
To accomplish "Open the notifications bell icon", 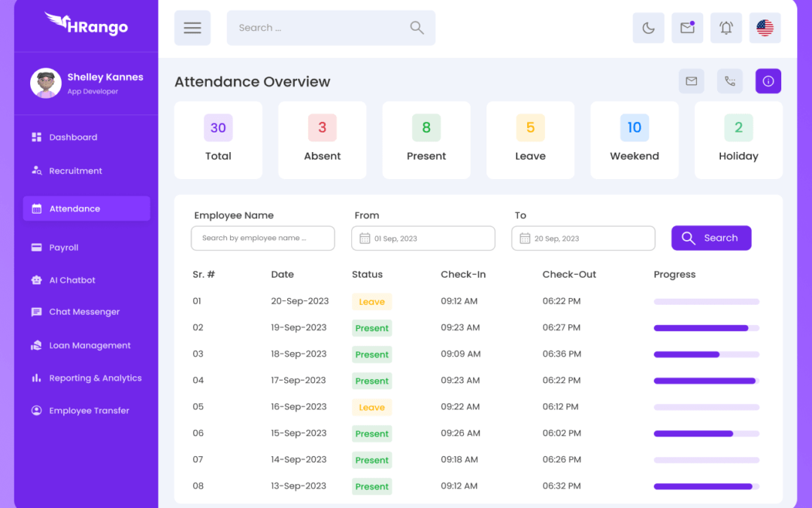I will pyautogui.click(x=726, y=28).
